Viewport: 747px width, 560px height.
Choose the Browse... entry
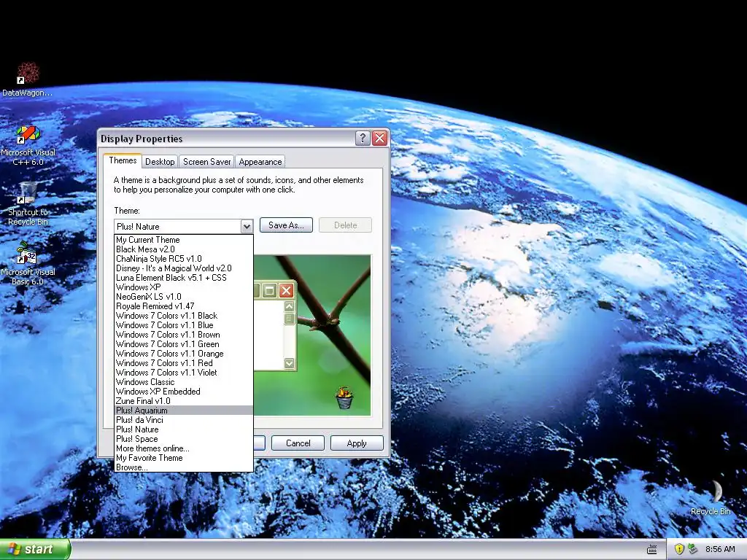click(184, 467)
